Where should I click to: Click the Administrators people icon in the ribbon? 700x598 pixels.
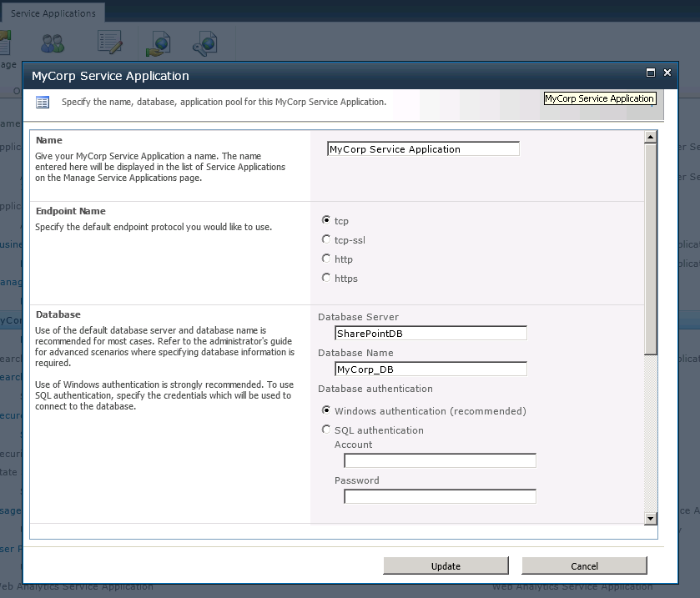pyautogui.click(x=53, y=43)
